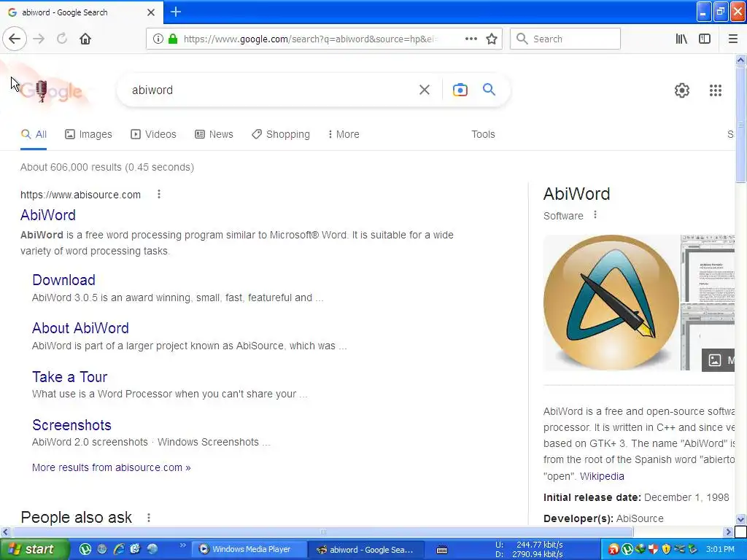Open options for the abisource.com result
The height and width of the screenshot is (560, 747).
pyautogui.click(x=158, y=194)
